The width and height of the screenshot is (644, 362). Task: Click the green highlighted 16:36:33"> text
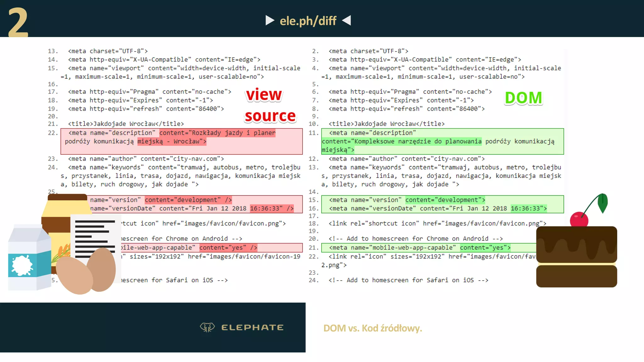pos(529,208)
